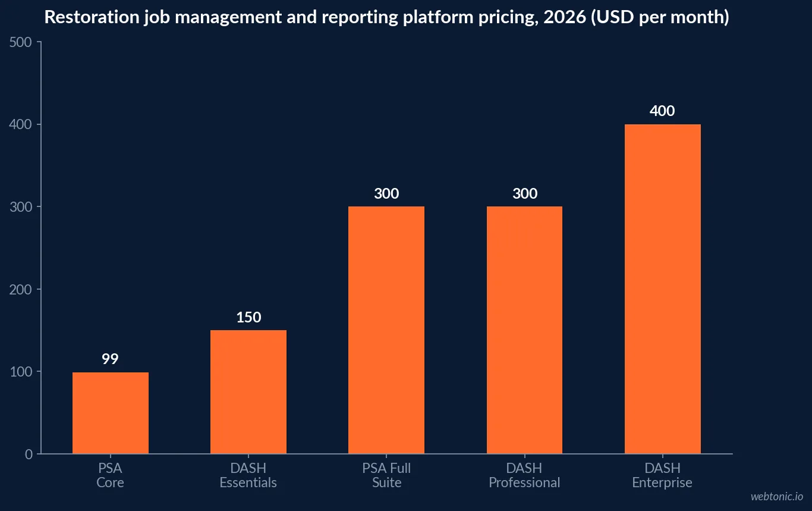Click the chart title about restoration pricing

387,17
